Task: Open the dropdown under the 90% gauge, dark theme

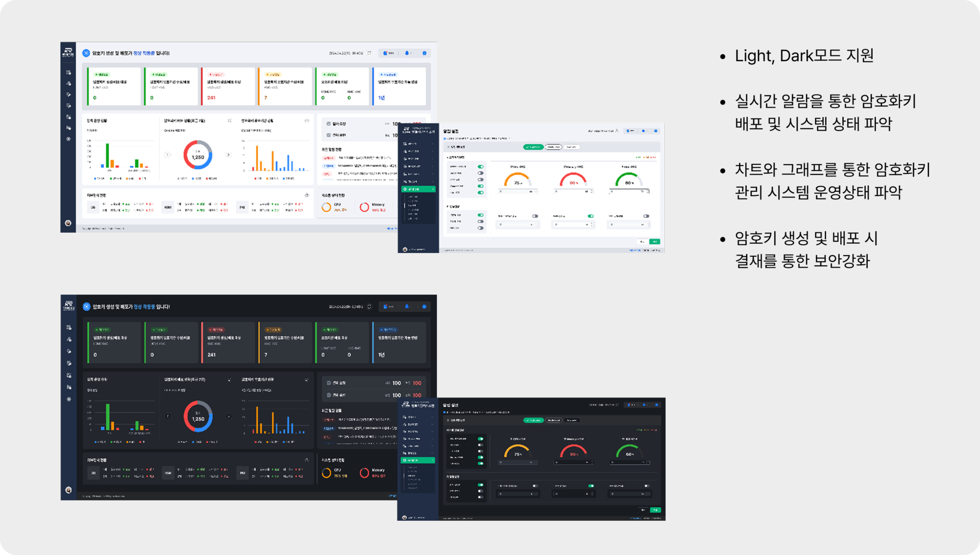Action: tap(574, 463)
